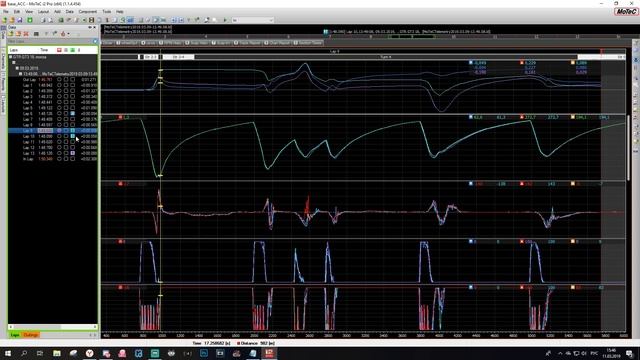Click the taskbar clock
Viewport: 640px width, 360px height.
pyautogui.click(x=611, y=353)
